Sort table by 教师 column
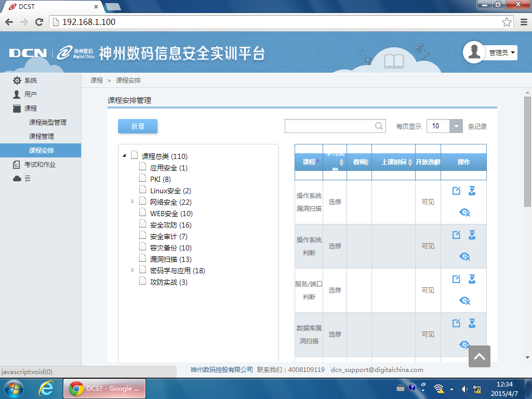The image size is (532, 399). click(x=360, y=162)
